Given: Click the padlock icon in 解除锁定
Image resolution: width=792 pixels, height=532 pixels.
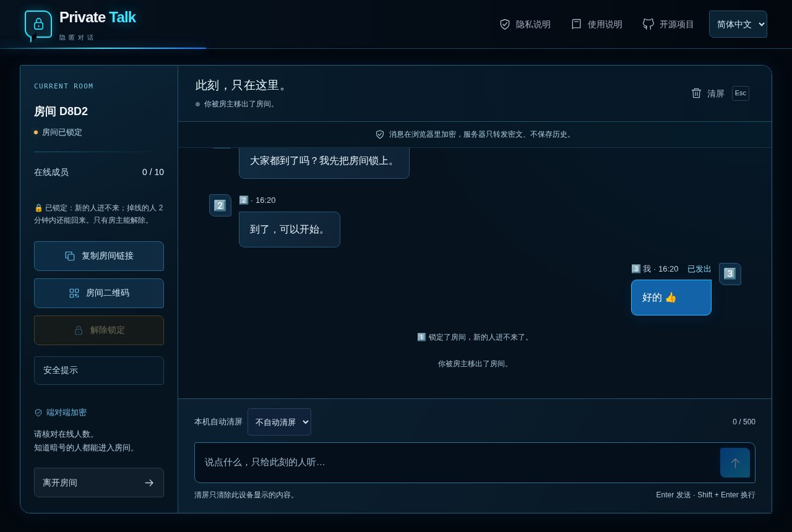Looking at the screenshot, I should point(79,330).
